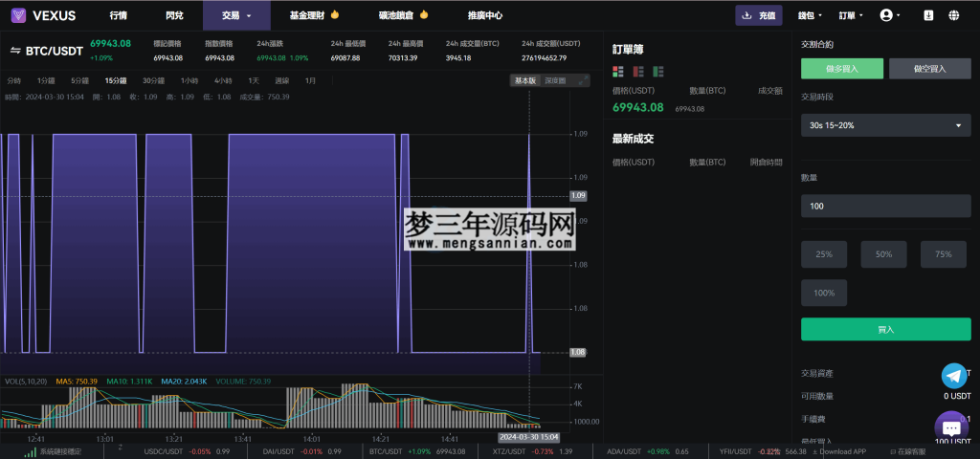This screenshot has height=459, width=980.
Task: Open the Telegram contact icon
Action: click(x=954, y=376)
